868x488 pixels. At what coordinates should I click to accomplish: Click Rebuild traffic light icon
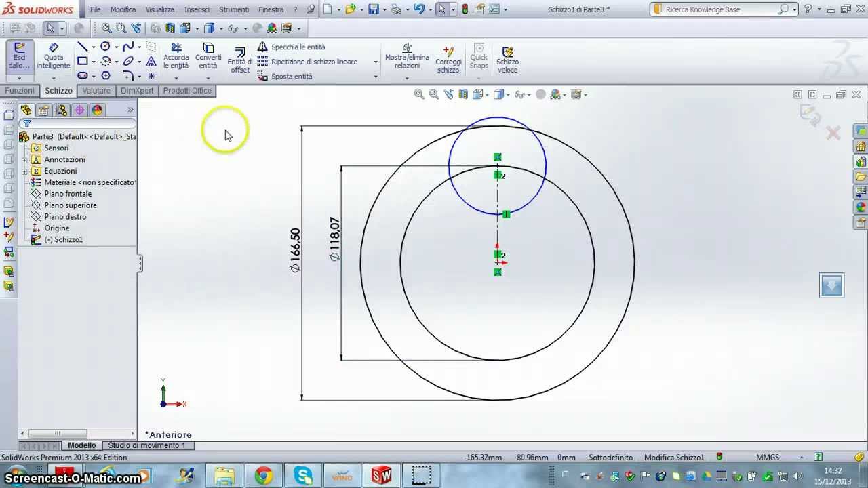[x=465, y=9]
